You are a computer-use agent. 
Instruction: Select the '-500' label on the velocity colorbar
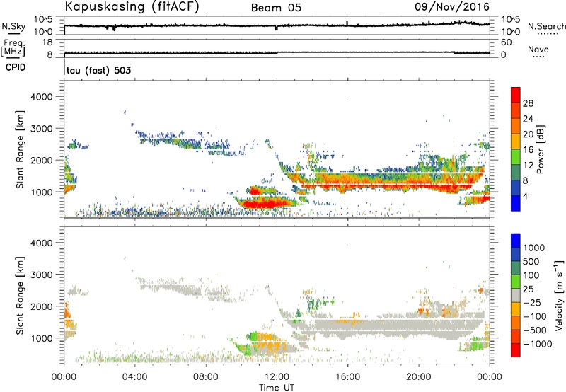pyautogui.click(x=535, y=330)
